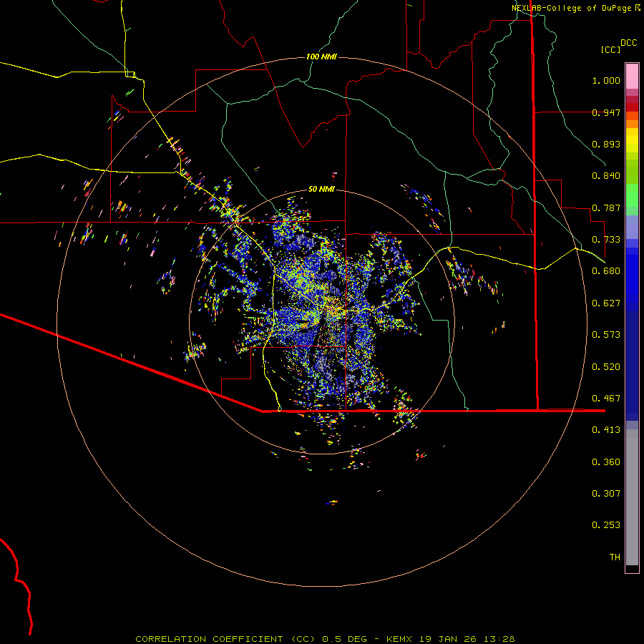Click the 0.733 color scale value
Screen dimensions: 644x644
606,240
